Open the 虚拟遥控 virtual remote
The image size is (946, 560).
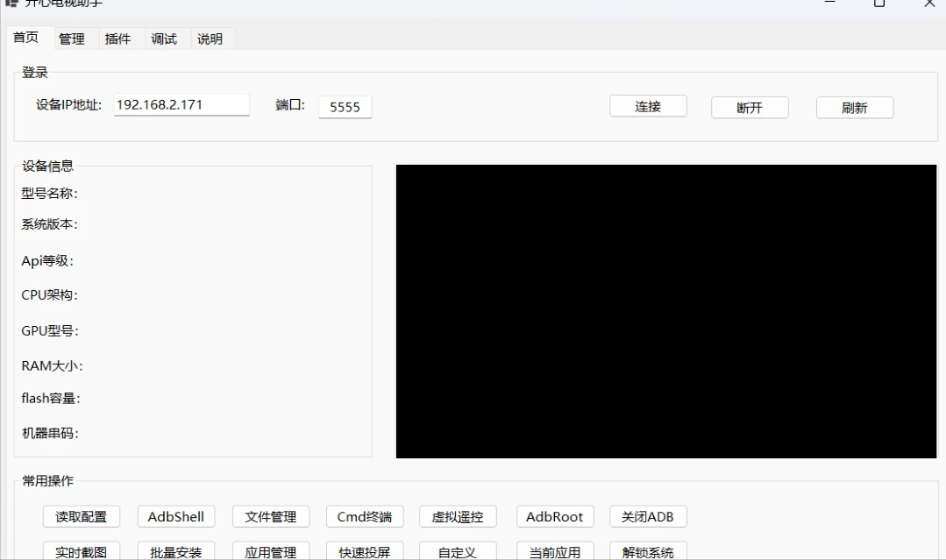point(458,516)
